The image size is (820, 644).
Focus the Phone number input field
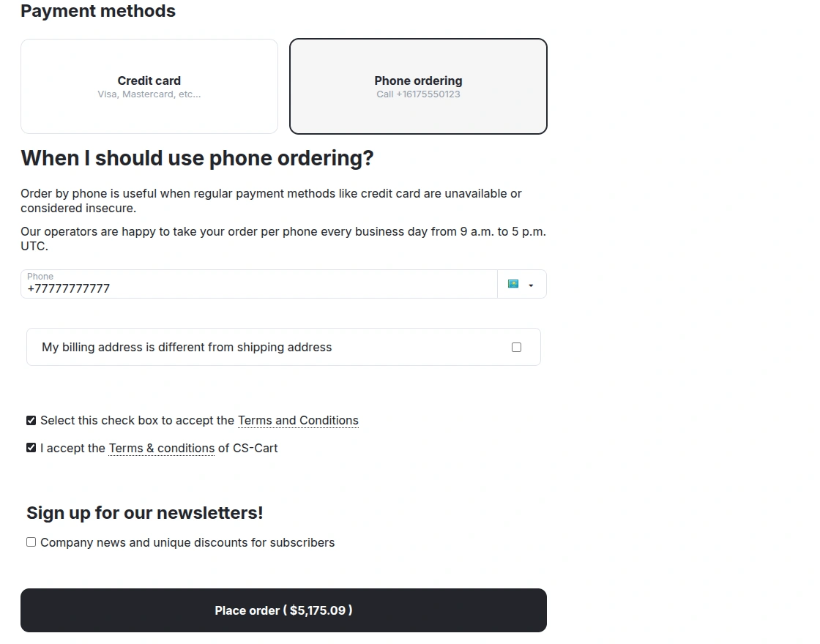(x=256, y=288)
